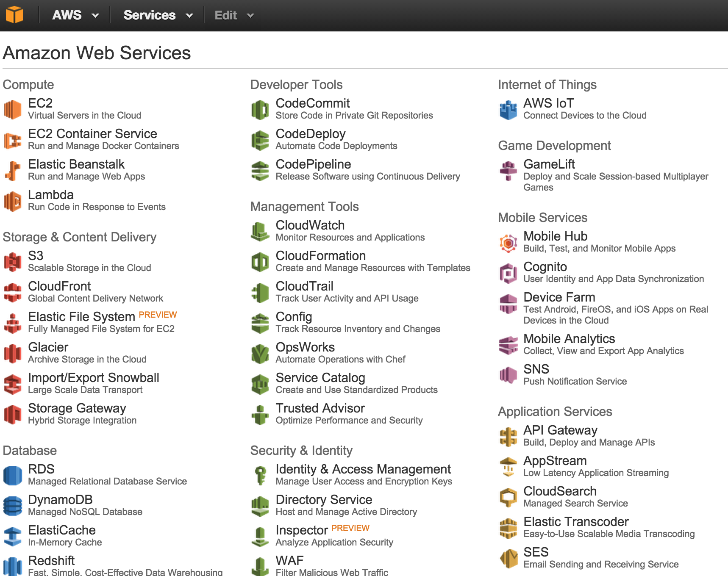728x576 pixels.
Task: Click the CloudFormation icon
Action: [260, 262]
